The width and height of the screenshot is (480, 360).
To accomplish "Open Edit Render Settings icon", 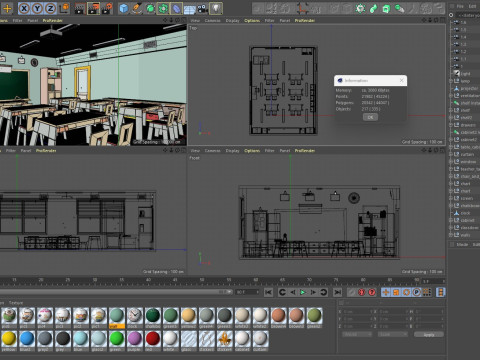I will [x=107, y=8].
